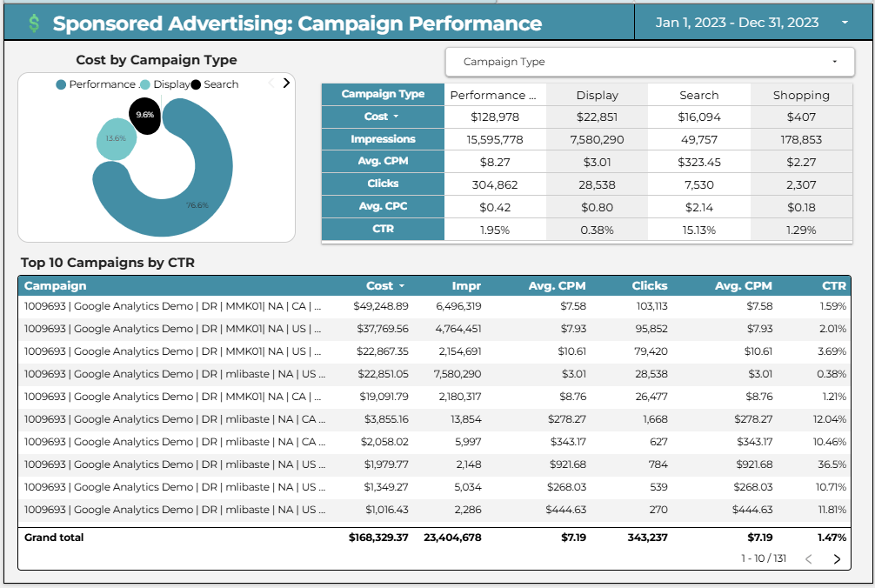Click the Search column header in pivot table
The image size is (875, 588).
pyautogui.click(x=698, y=95)
